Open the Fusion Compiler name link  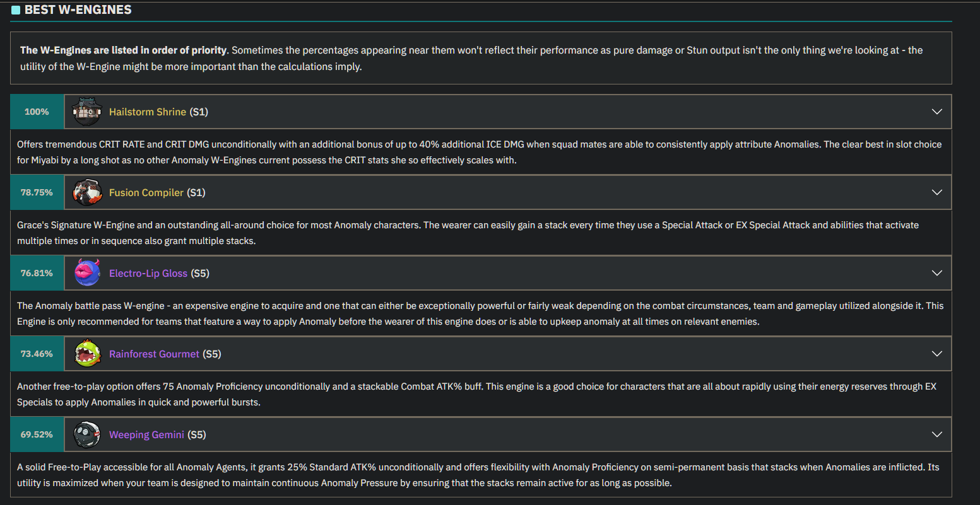tap(146, 192)
